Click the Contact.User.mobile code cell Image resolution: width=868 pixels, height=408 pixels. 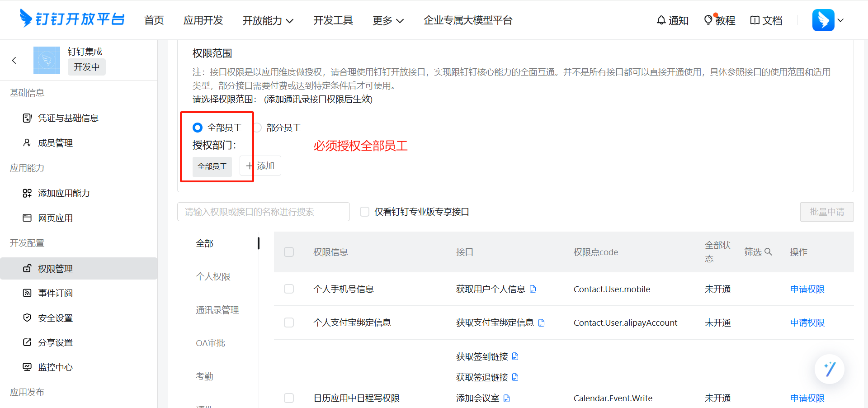[612, 289]
